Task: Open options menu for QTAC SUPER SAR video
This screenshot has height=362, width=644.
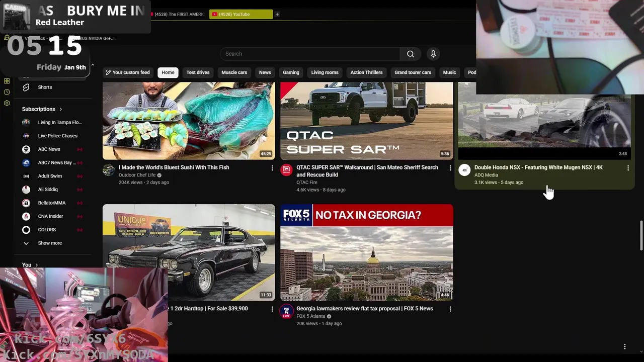Action: 450,168
